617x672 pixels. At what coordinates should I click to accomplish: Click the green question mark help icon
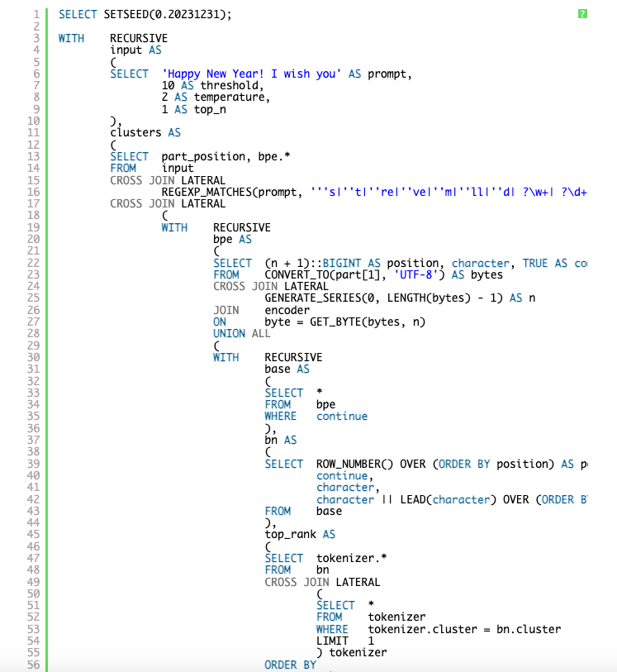tap(582, 14)
